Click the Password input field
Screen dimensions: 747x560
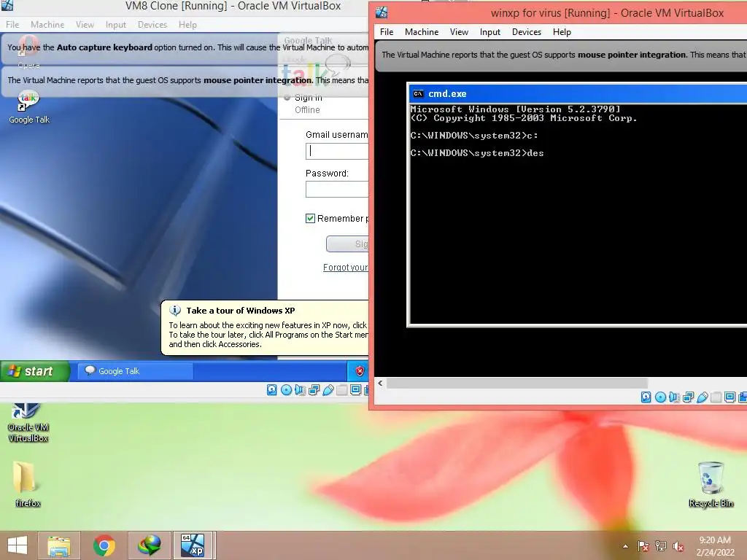[337, 189]
